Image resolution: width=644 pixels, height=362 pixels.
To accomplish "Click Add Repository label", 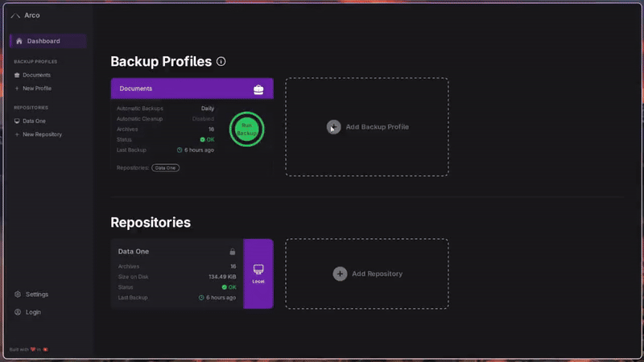I will (377, 274).
